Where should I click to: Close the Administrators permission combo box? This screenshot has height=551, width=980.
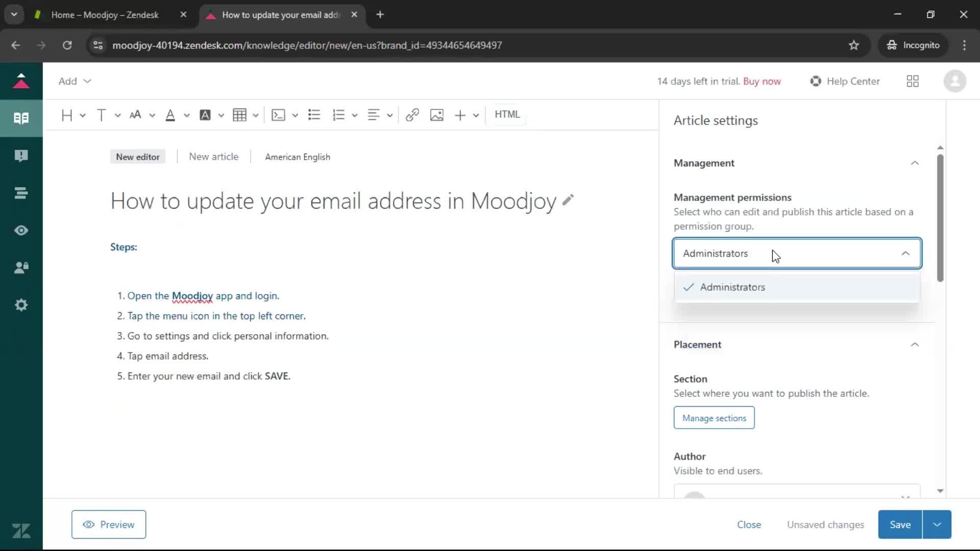(797, 254)
